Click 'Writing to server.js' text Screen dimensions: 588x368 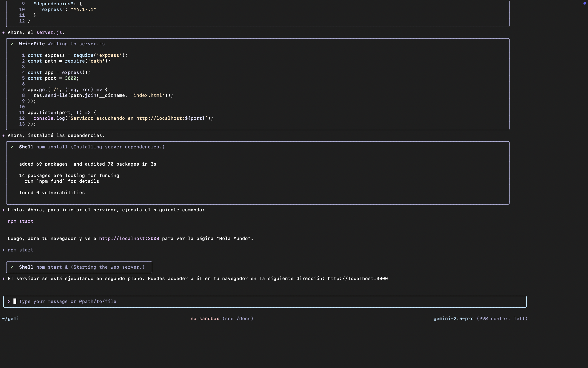tap(76, 44)
